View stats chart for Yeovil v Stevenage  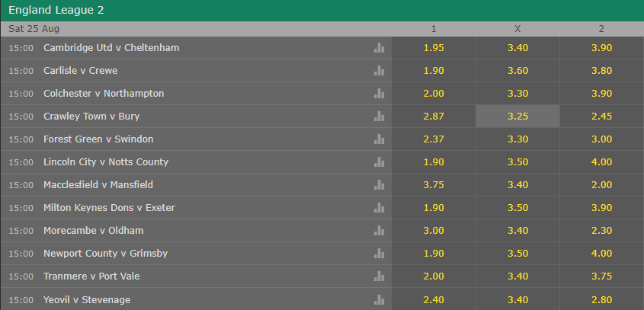point(379,299)
